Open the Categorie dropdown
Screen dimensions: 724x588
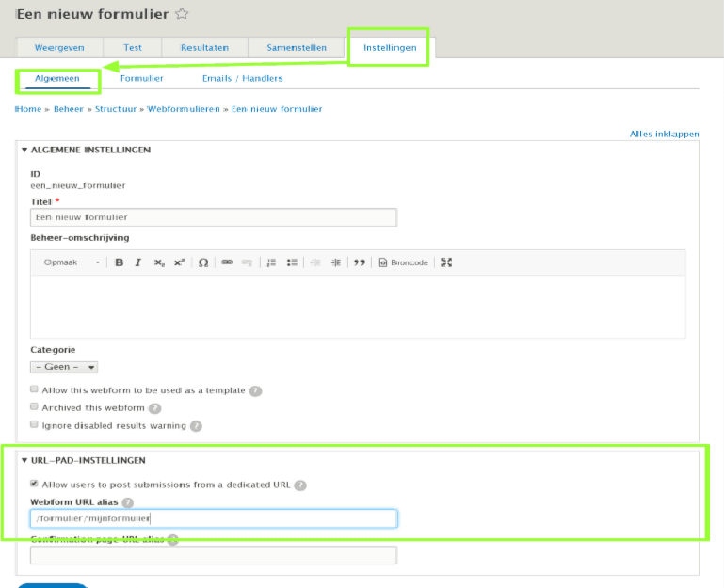64,367
